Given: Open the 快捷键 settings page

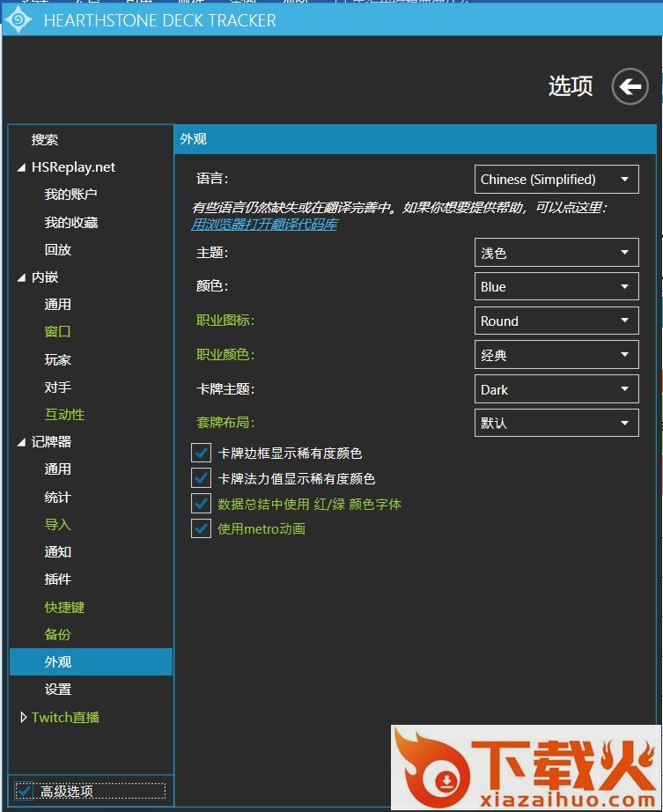Looking at the screenshot, I should pos(64,607).
